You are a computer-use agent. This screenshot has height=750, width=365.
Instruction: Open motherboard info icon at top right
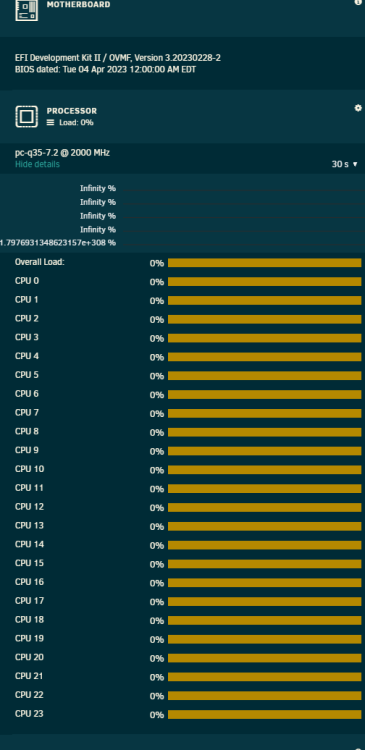tap(358, 2)
